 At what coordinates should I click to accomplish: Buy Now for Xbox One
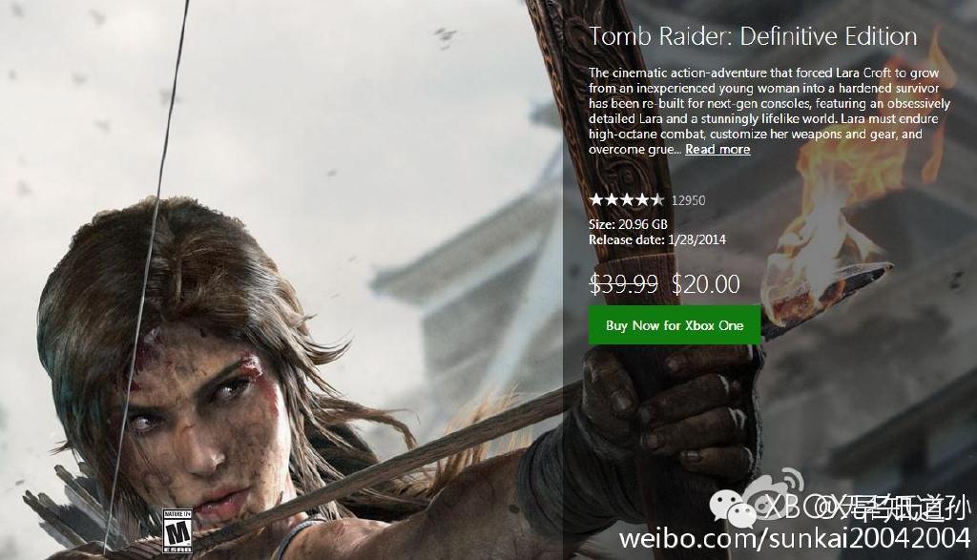coord(675,325)
